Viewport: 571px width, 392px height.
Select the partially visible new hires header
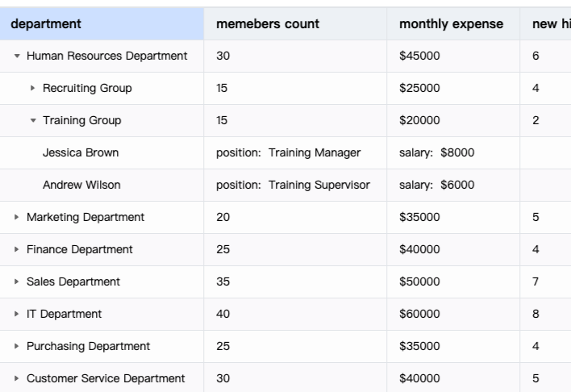(x=545, y=23)
